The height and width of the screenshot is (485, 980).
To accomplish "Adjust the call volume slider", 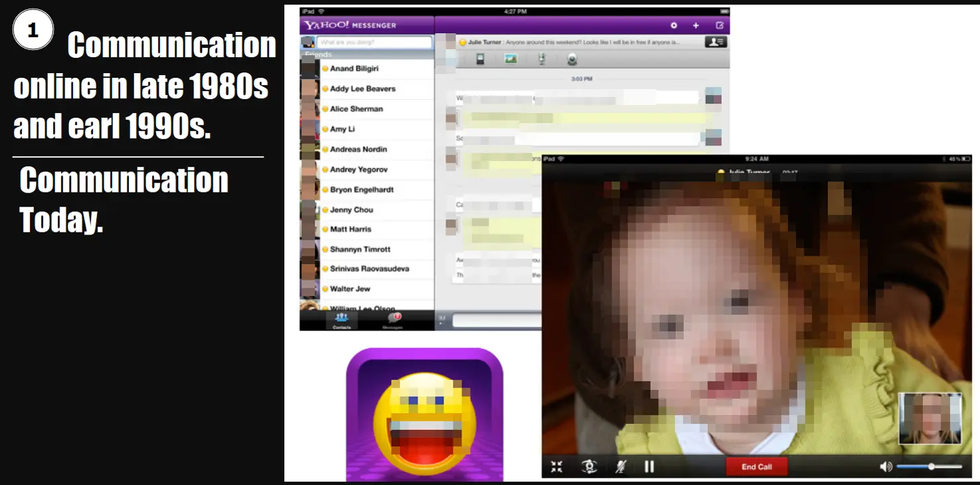I will [x=931, y=466].
